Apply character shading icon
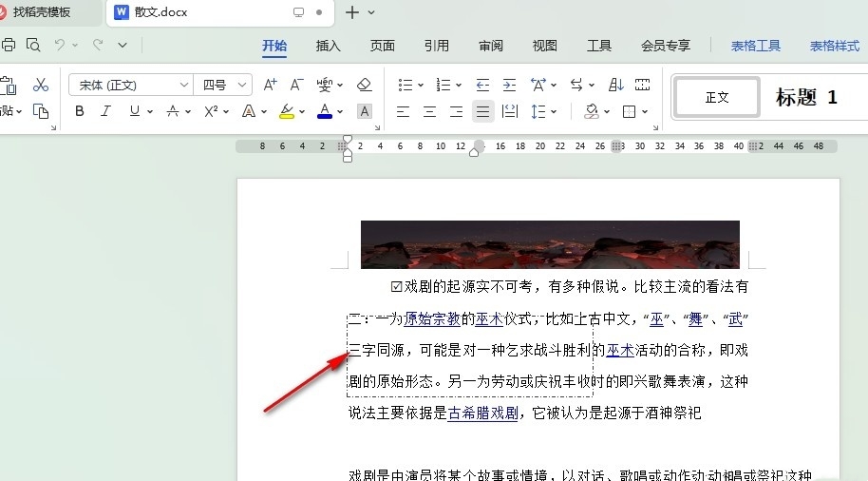Screen dimensions: 868x481 coord(365,111)
